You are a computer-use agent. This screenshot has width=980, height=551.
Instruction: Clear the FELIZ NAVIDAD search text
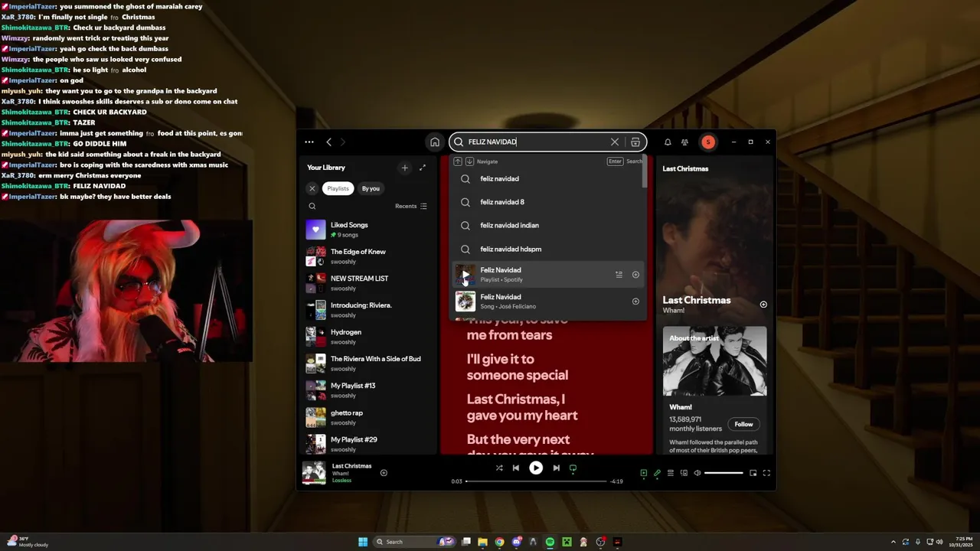point(614,142)
